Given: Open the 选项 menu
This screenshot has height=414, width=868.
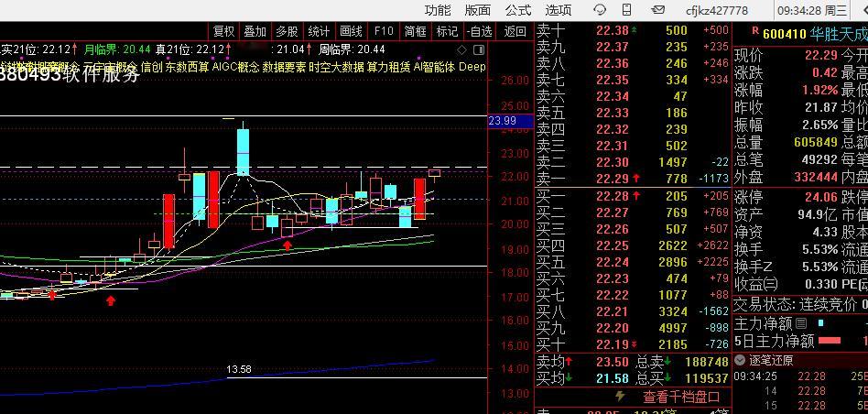Looking at the screenshot, I should [x=558, y=10].
